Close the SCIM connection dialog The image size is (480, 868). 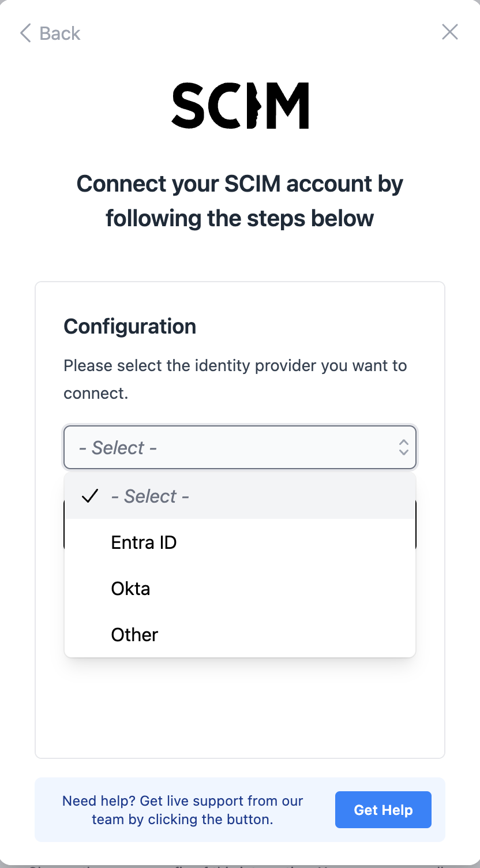point(449,32)
